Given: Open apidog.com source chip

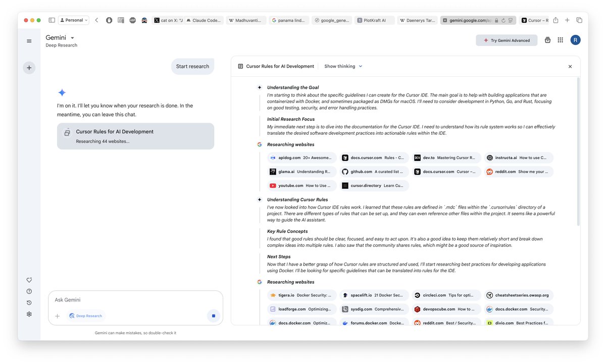Looking at the screenshot, I should click(301, 158).
